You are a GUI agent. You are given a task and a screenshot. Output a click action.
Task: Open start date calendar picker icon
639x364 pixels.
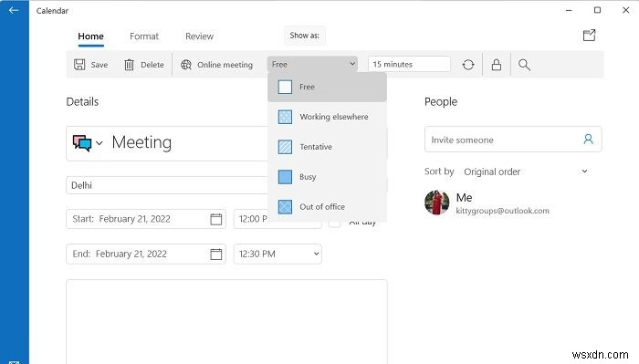[216, 219]
